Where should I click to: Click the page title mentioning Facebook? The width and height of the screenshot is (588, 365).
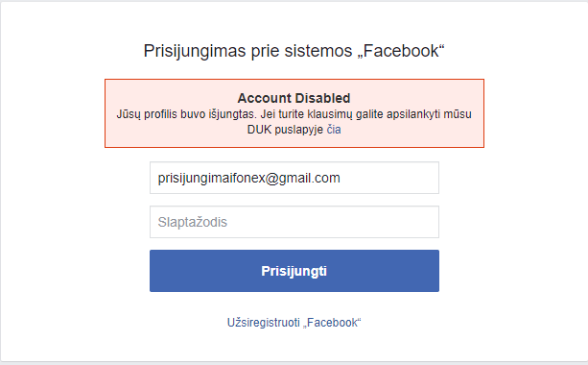pos(294,51)
